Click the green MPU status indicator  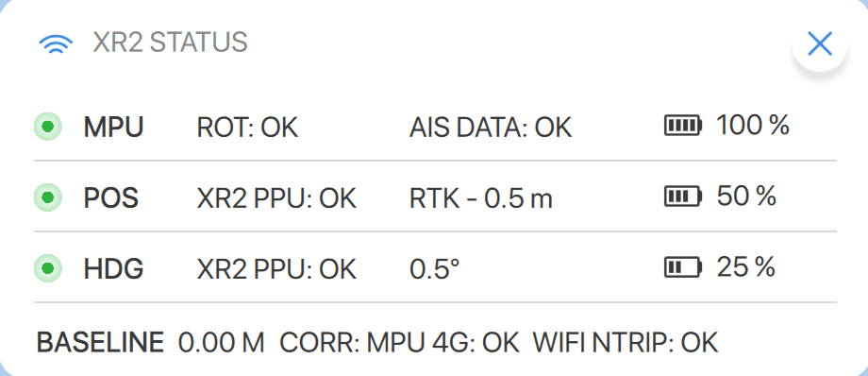[x=47, y=127]
